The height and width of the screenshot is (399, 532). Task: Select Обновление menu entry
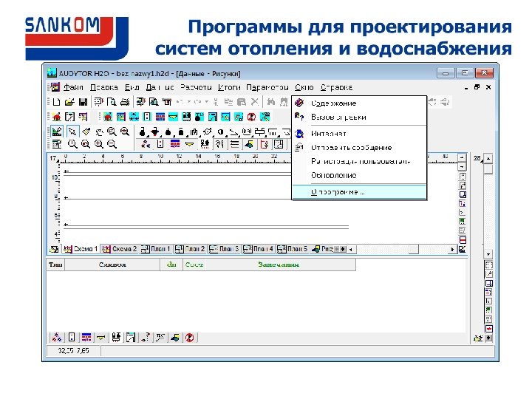point(359,175)
